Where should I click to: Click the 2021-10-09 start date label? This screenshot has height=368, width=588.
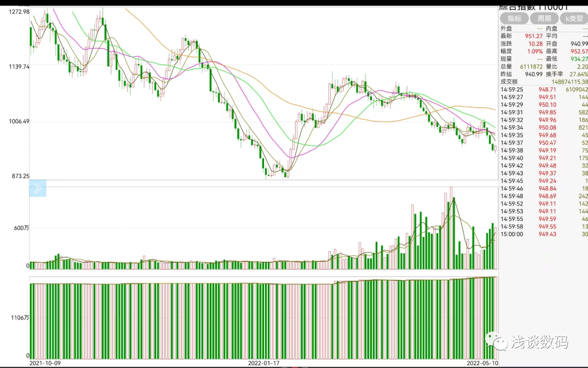45,363
